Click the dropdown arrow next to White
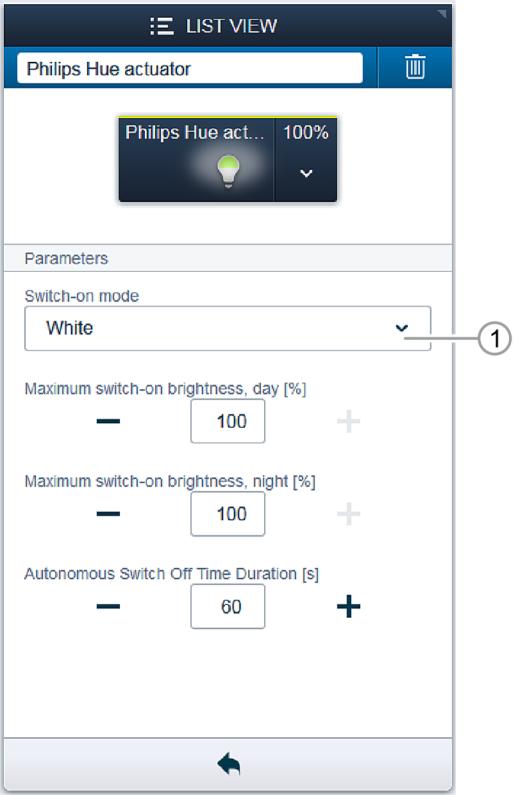Screen dimensions: 515x795 click(401, 328)
